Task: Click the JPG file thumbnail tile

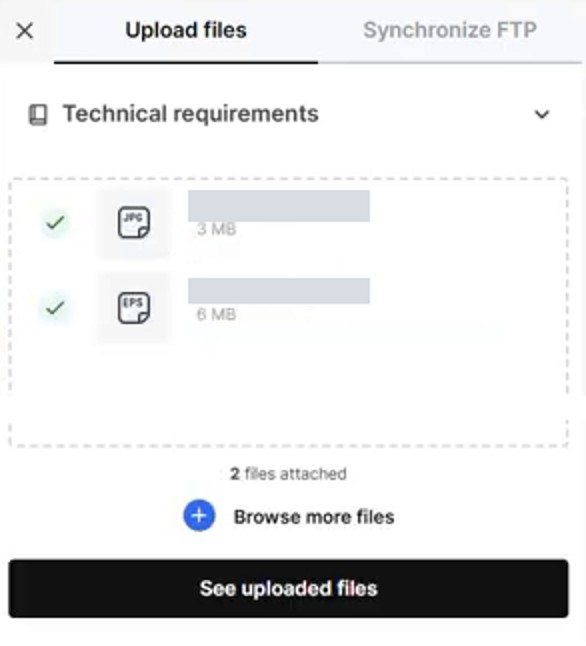Action: point(134,223)
